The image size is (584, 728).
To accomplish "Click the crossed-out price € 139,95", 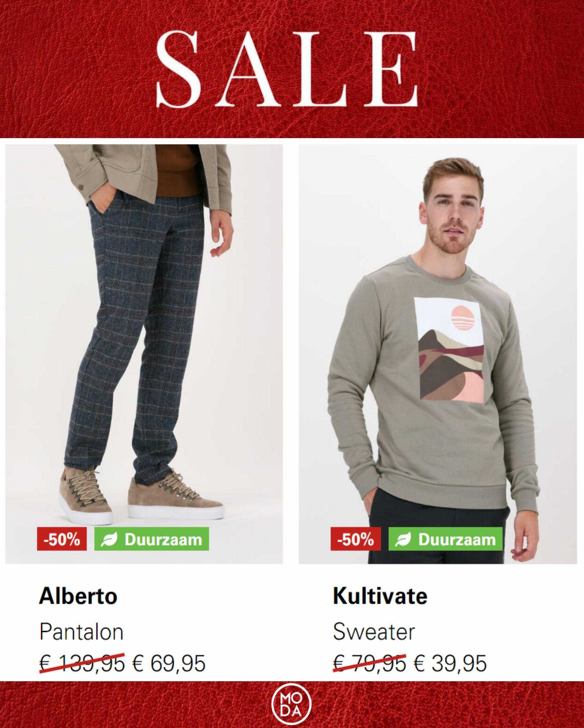I will point(82,663).
